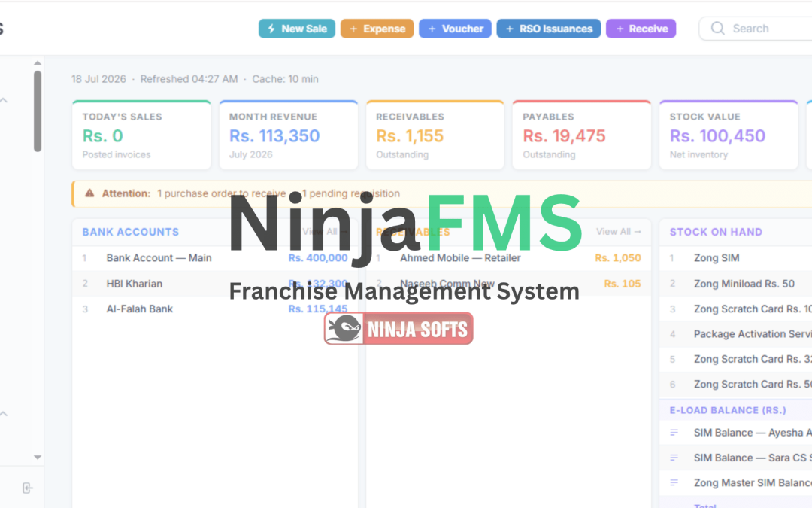Click the E-LOAD BALANCE (RS.) heading
This screenshot has width=812, height=508.
coord(728,411)
